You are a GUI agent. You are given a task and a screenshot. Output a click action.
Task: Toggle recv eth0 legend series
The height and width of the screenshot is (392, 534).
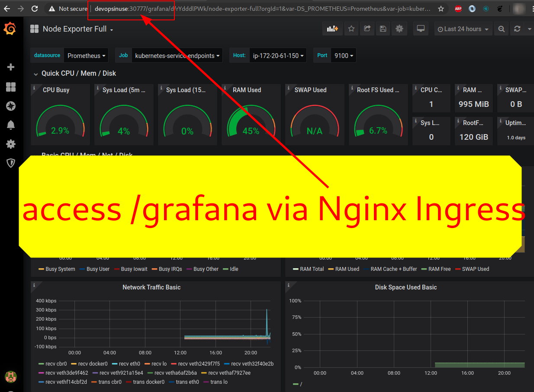[129, 364]
